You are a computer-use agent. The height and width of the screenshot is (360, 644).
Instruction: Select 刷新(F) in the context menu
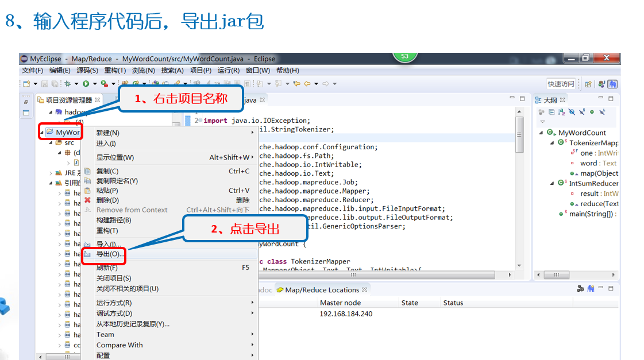169,268
